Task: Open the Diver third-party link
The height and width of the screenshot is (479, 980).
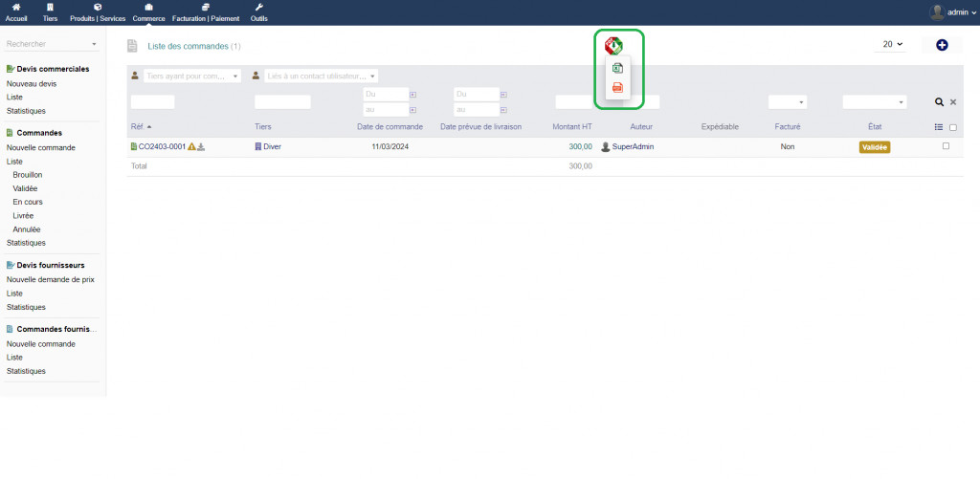Action: point(272,147)
